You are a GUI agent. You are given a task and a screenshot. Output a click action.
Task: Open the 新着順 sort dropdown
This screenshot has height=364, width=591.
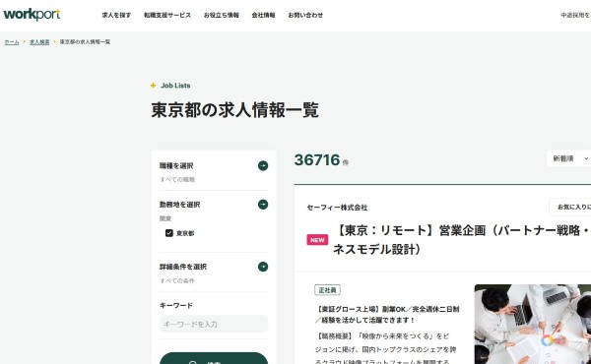[x=568, y=158]
